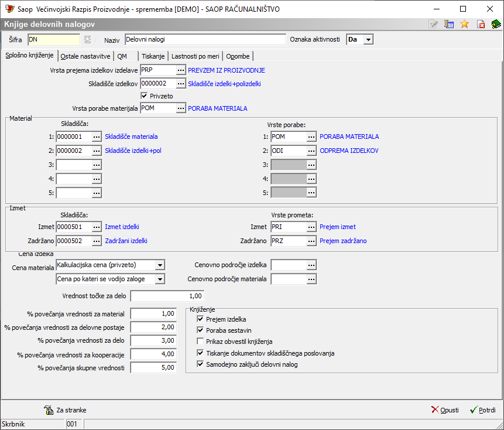The height and width of the screenshot is (430, 504).
Task: Open lookup for Izmet warehouse 0000501
Action: (x=97, y=227)
